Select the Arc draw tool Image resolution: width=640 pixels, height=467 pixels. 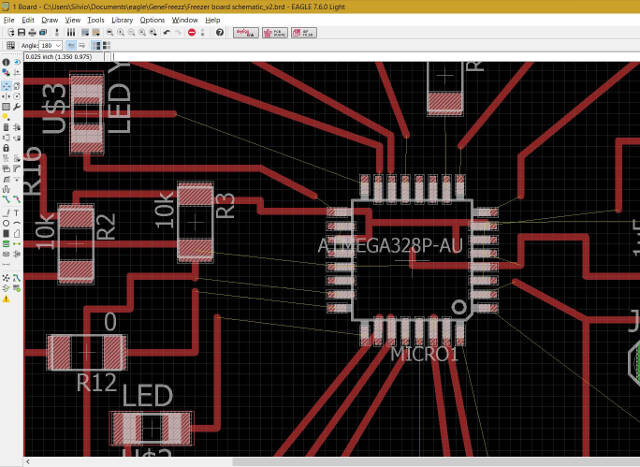coord(17,223)
